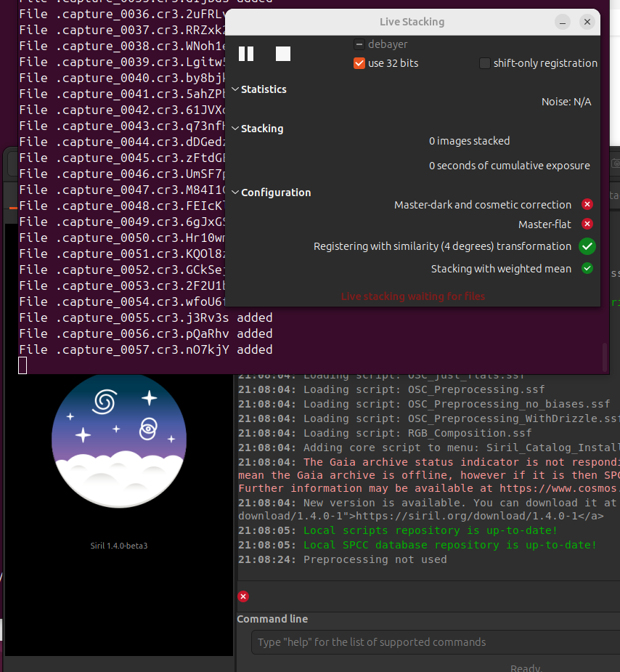This screenshot has width=620, height=672.
Task: Toggle the debayer checkbox
Action: pyautogui.click(x=359, y=44)
